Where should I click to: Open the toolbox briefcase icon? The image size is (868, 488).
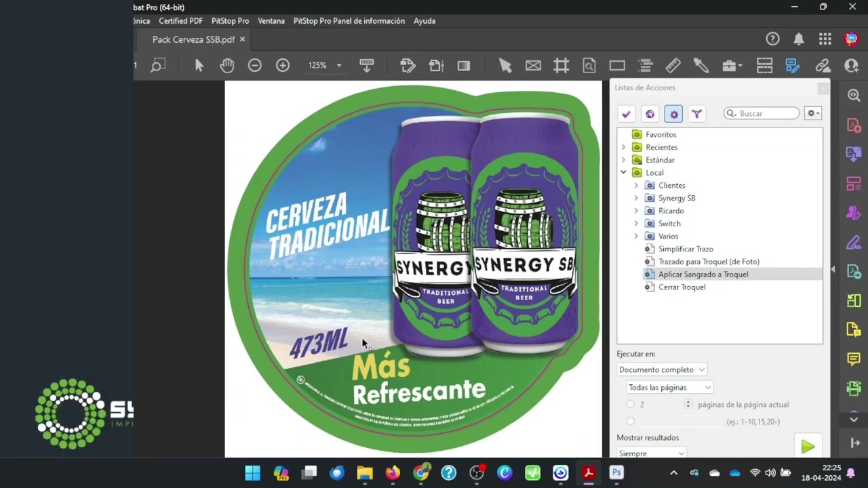732,66
